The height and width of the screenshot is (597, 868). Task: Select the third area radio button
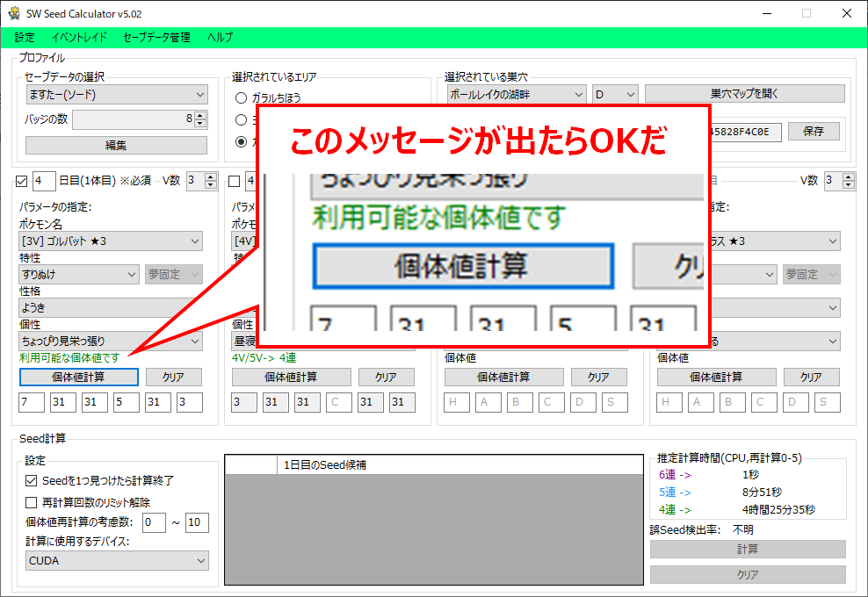click(x=241, y=141)
